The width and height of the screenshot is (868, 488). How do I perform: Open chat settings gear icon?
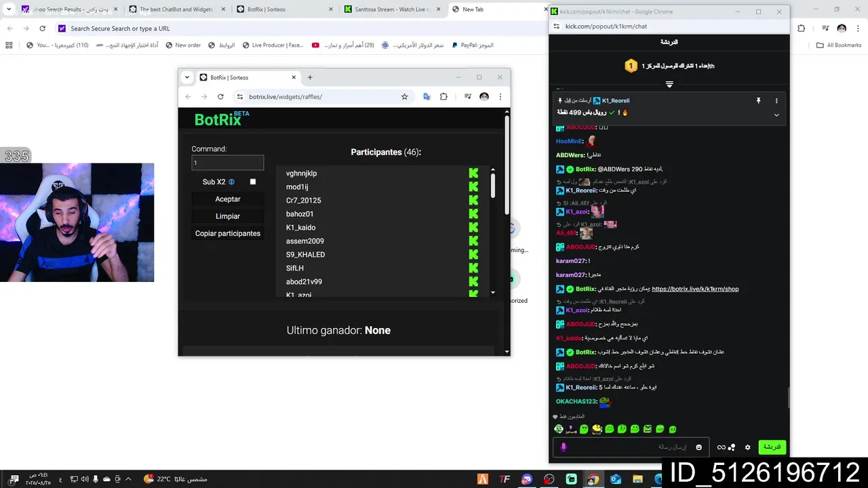[748, 447]
